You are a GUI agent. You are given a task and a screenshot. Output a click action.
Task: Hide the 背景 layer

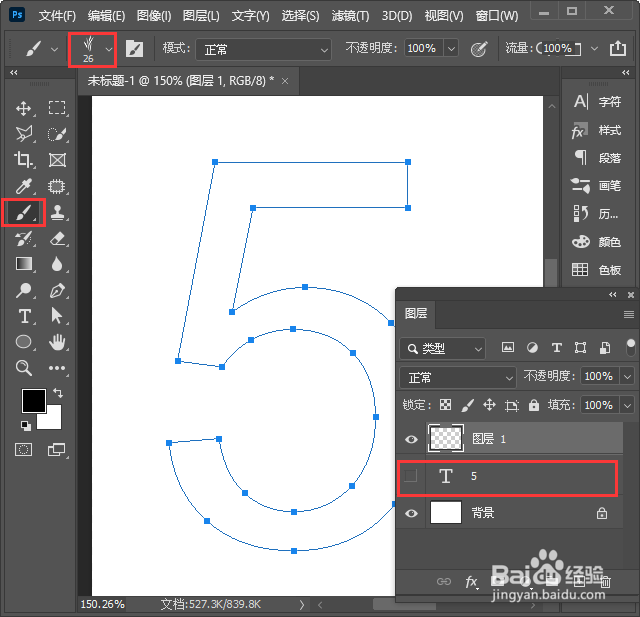click(411, 513)
